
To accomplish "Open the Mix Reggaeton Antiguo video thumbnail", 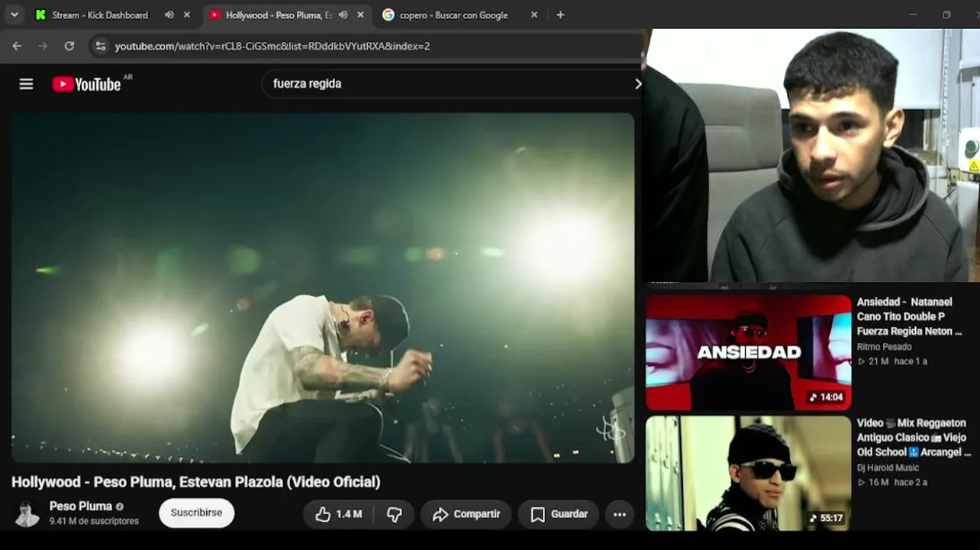I will click(x=748, y=473).
